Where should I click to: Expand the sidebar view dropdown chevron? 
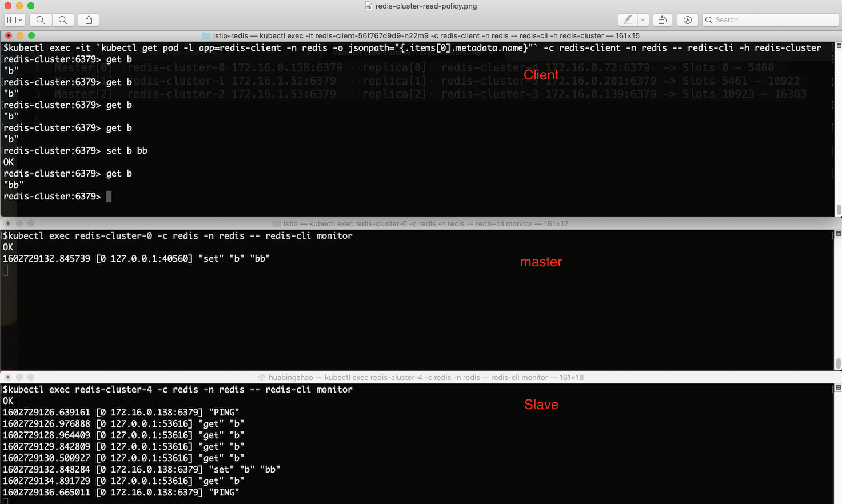(x=21, y=20)
